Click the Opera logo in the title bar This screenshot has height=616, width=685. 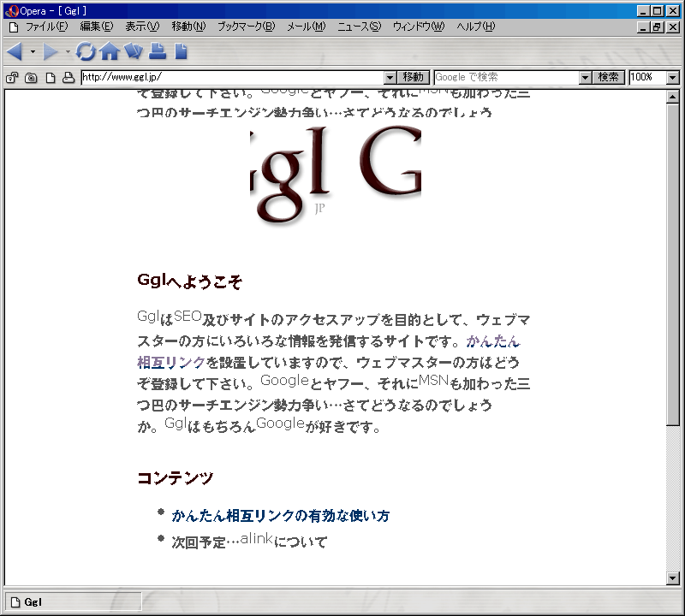[11, 11]
